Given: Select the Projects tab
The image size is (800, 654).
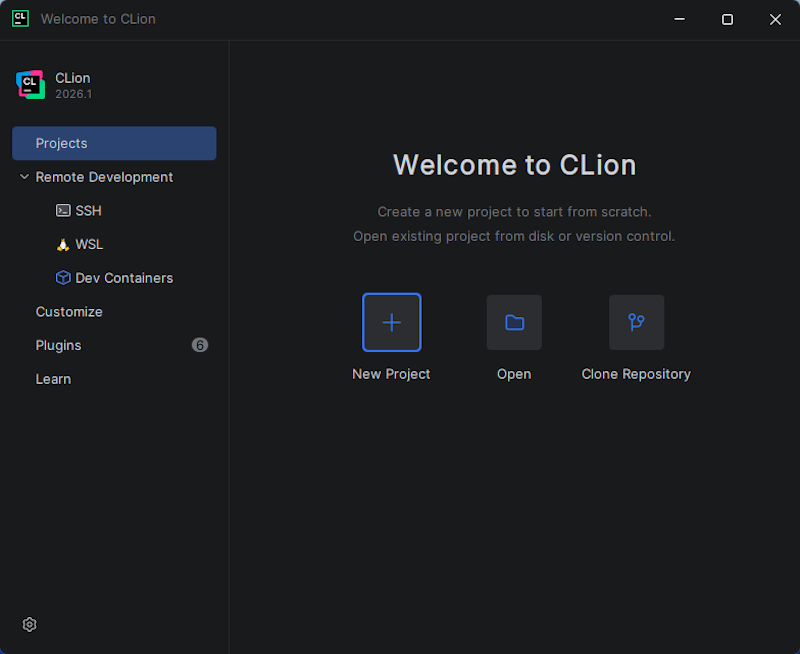Looking at the screenshot, I should (x=114, y=143).
